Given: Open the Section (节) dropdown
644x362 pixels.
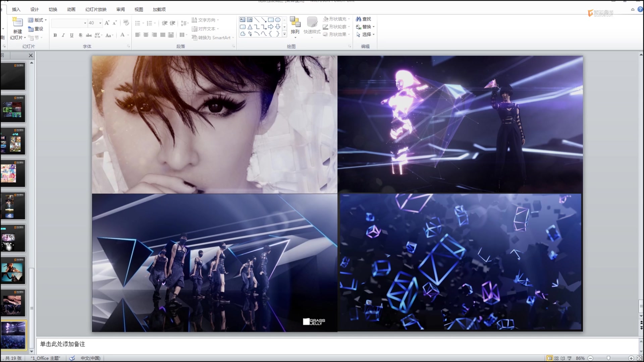Looking at the screenshot, I should 36,38.
